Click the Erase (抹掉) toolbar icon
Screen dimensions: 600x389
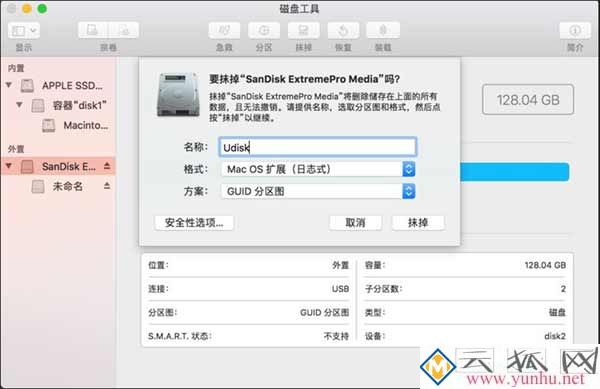(303, 31)
